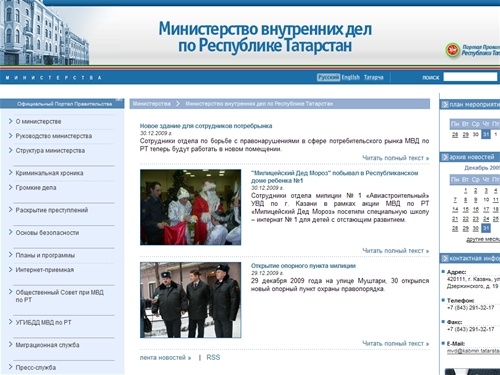Click the chevron next to О министерстве

[11, 121]
